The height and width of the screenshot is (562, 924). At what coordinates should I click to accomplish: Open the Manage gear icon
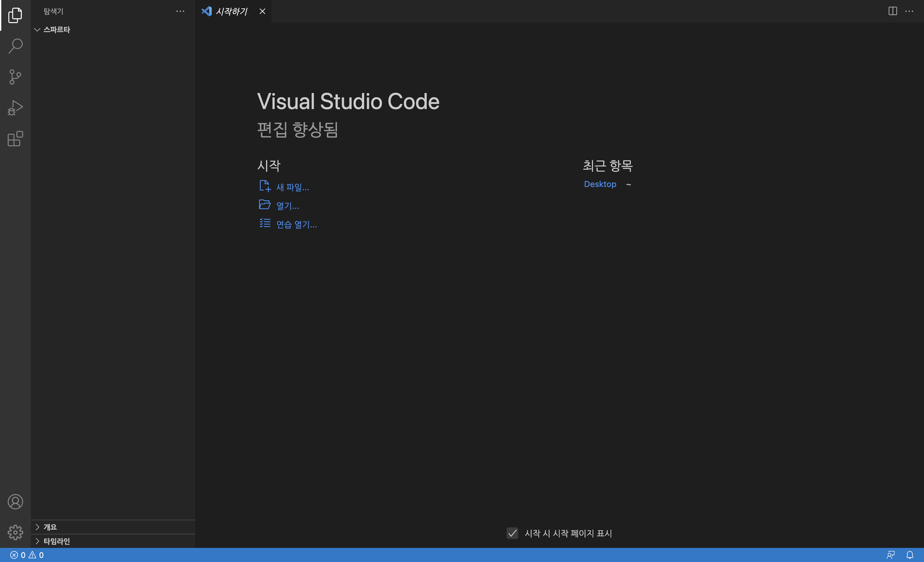pos(15,532)
